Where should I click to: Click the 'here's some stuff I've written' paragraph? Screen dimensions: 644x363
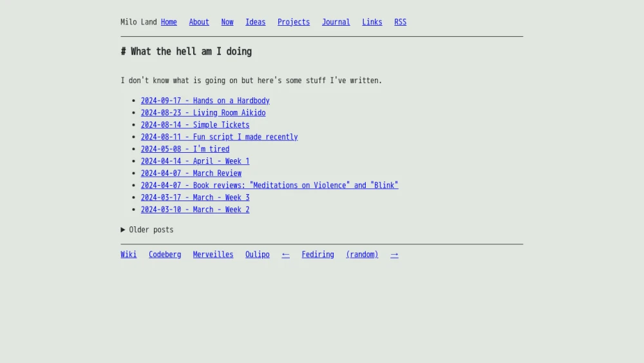tap(251, 81)
